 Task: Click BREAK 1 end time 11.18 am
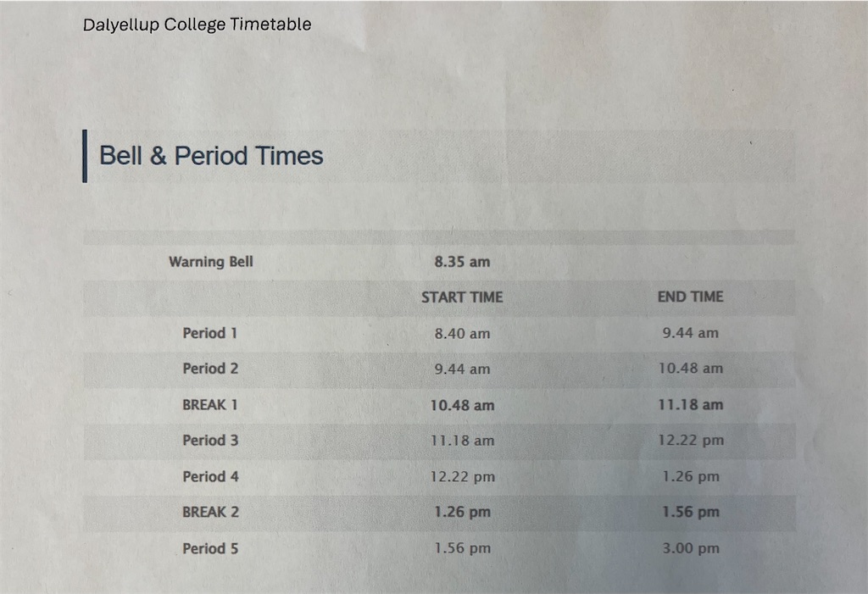(690, 405)
